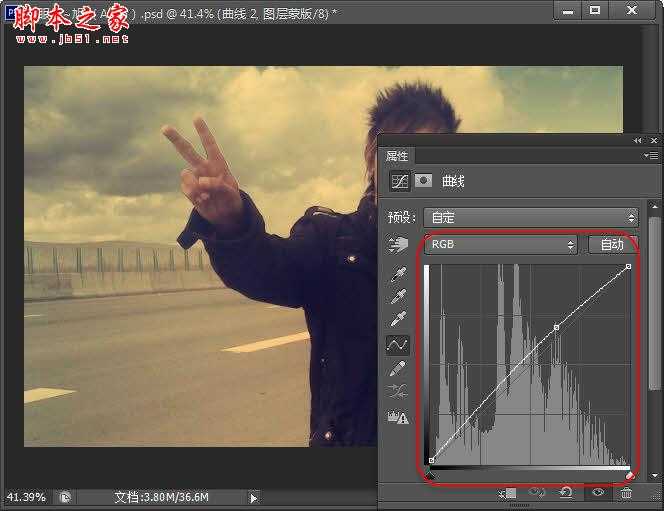
Task: Open the RGB channel dropdown
Action: 501,244
